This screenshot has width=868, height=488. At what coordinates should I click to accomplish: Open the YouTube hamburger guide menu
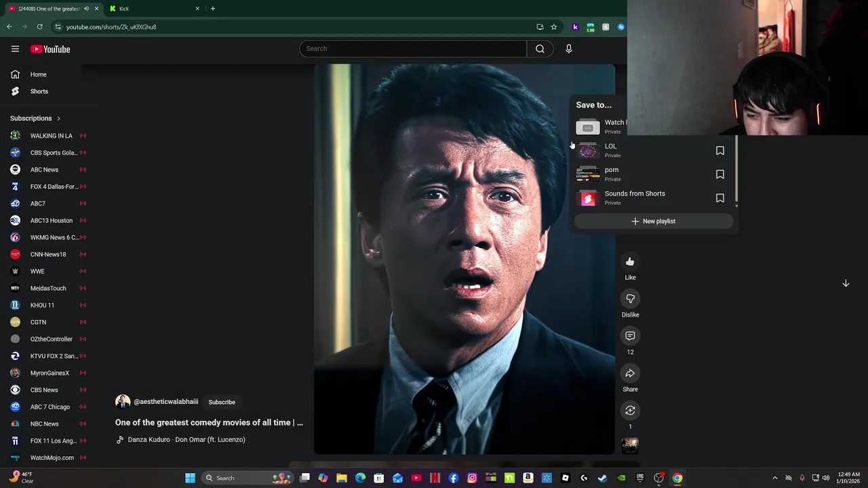tap(15, 49)
